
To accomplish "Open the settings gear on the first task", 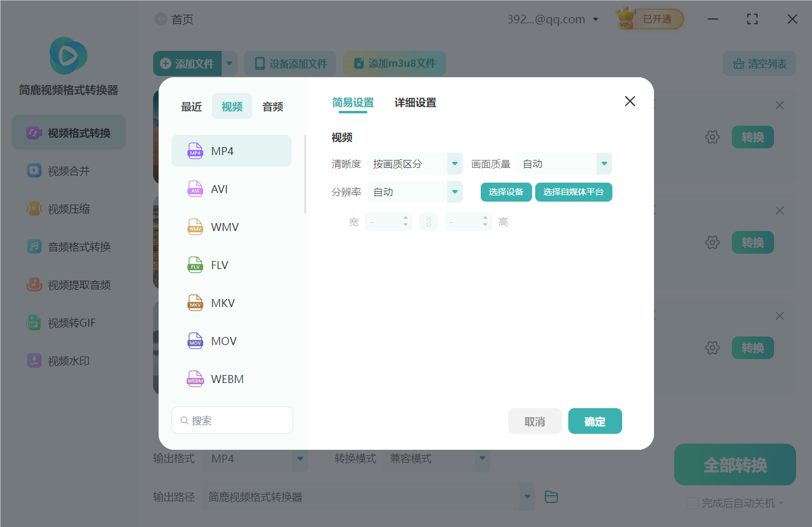I will (x=712, y=137).
